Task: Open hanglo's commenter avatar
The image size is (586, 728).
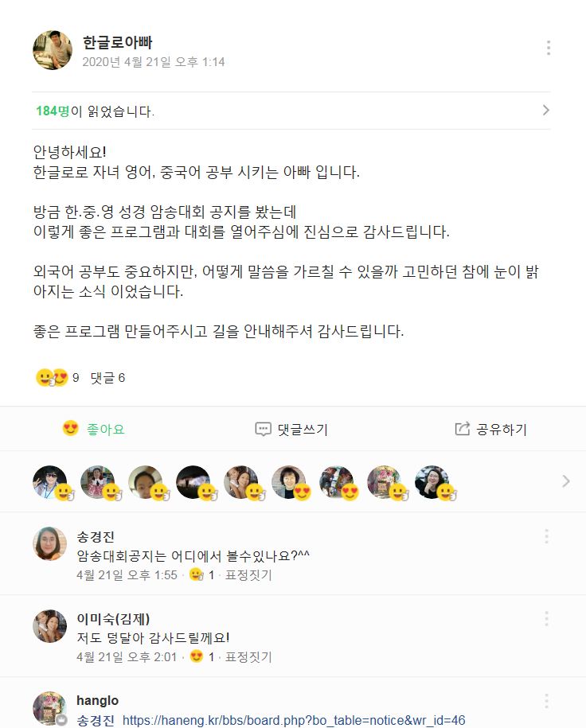Action: click(49, 708)
